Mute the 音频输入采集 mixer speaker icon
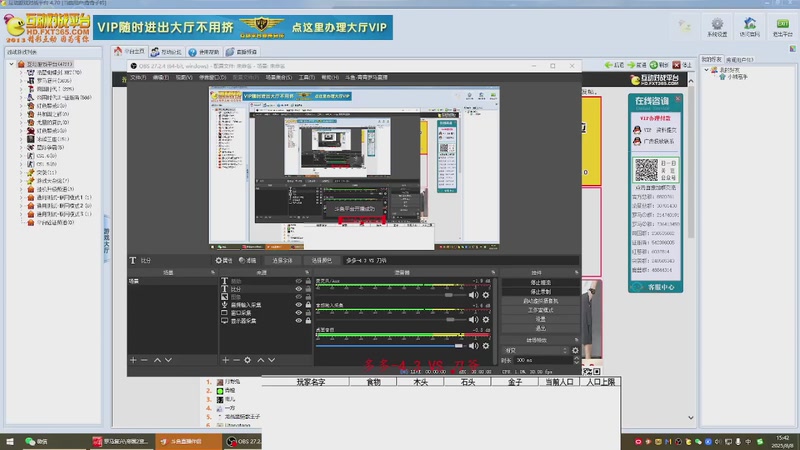Screen dimensions: 800x450 tap(473, 319)
